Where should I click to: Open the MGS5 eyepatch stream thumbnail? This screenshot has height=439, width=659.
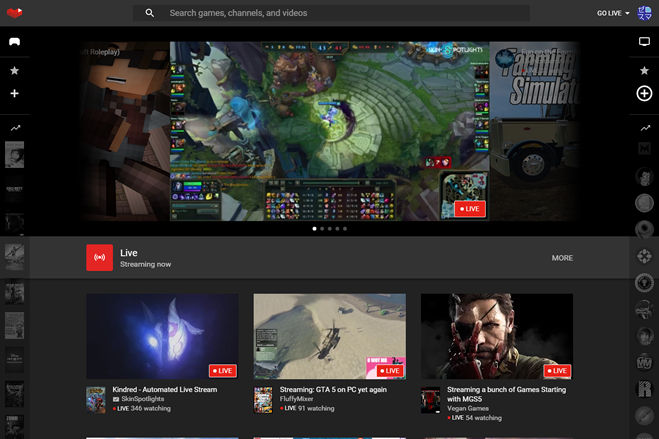(x=497, y=336)
